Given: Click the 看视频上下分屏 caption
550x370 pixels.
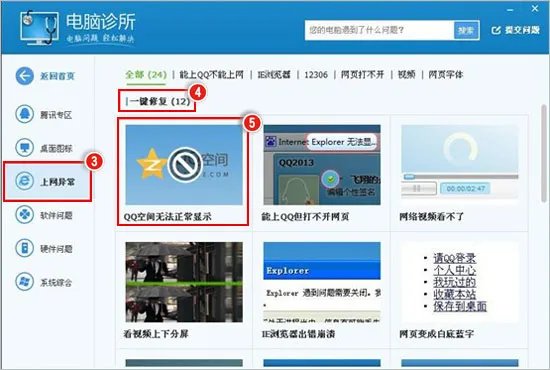Looking at the screenshot, I should coord(156,334).
